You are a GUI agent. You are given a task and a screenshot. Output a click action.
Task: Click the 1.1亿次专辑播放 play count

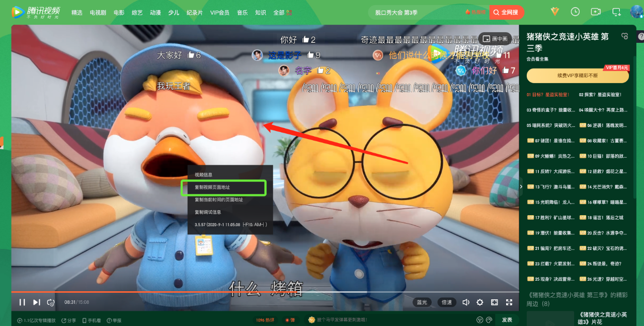[x=36, y=320]
